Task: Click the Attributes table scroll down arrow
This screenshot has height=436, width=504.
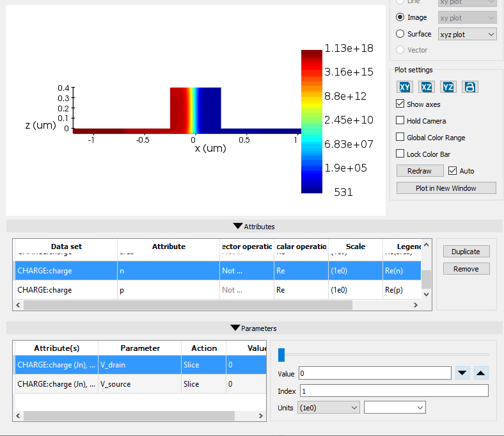Action: tap(426, 294)
